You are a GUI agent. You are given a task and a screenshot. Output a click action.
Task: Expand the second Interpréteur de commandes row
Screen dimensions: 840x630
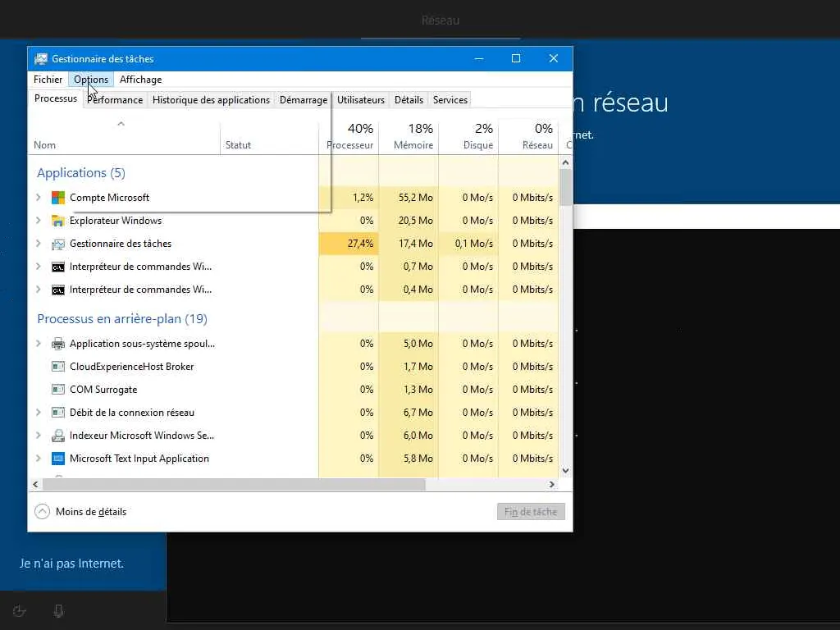(x=39, y=290)
